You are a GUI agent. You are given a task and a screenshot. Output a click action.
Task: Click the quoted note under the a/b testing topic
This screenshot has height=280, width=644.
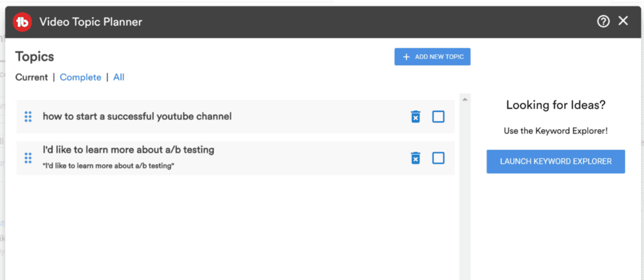[x=108, y=165]
